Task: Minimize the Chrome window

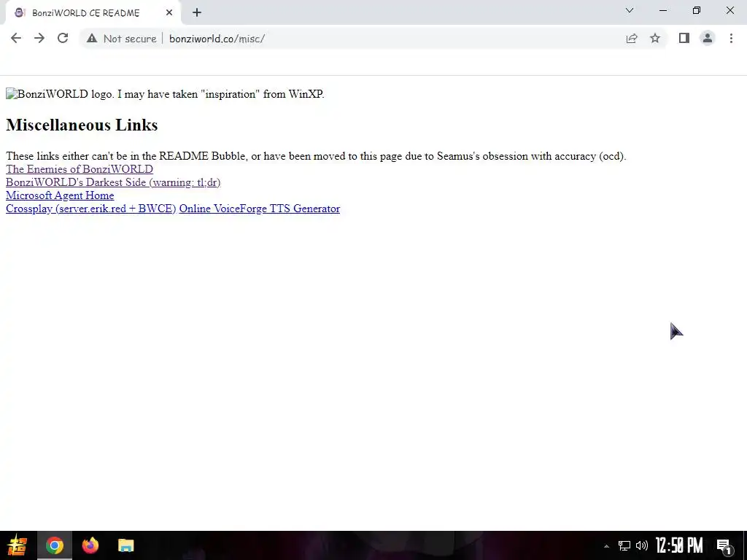Action: 663,10
